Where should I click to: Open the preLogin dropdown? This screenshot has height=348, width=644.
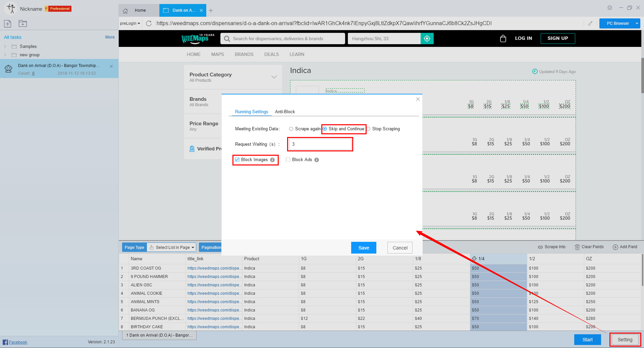tap(130, 23)
